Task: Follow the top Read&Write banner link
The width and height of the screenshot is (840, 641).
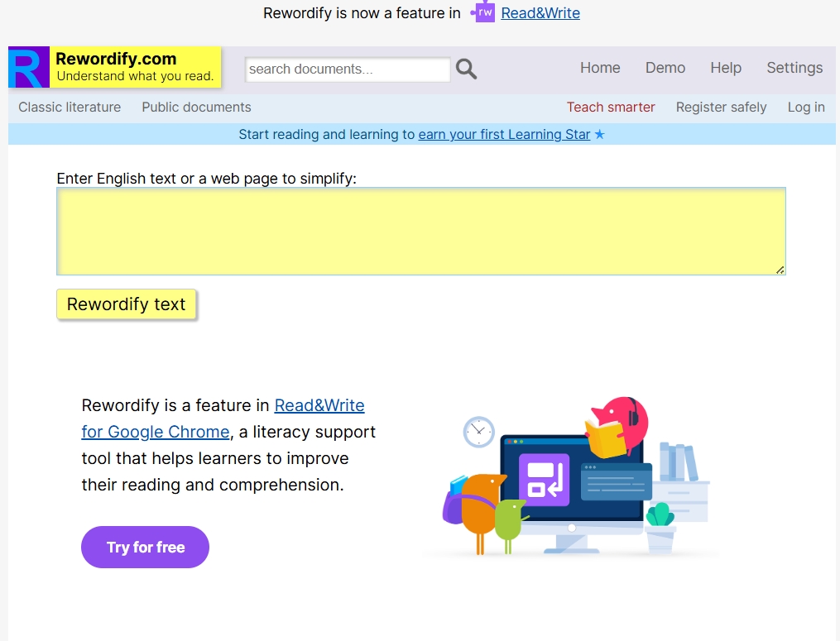Action: click(540, 13)
